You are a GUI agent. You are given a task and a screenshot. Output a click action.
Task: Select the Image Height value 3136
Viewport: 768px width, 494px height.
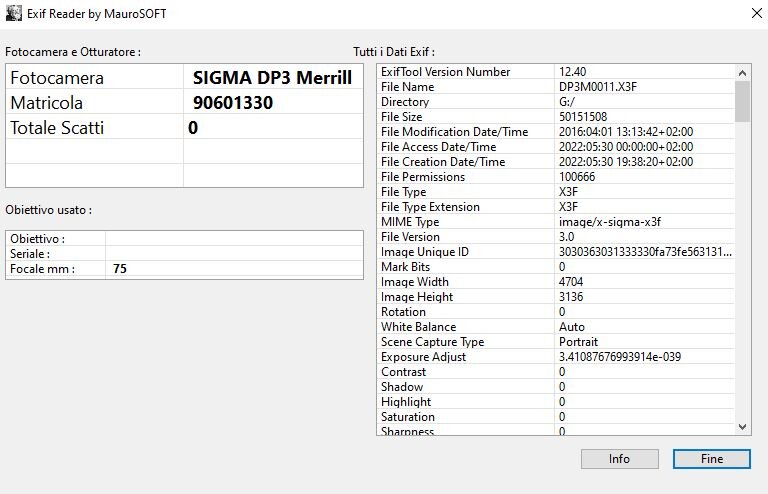pos(571,297)
